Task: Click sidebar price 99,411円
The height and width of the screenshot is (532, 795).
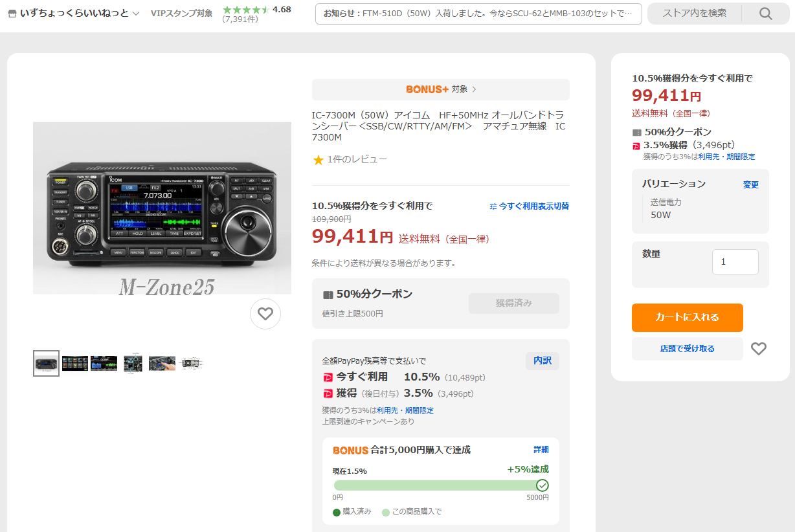Action: coord(667,96)
